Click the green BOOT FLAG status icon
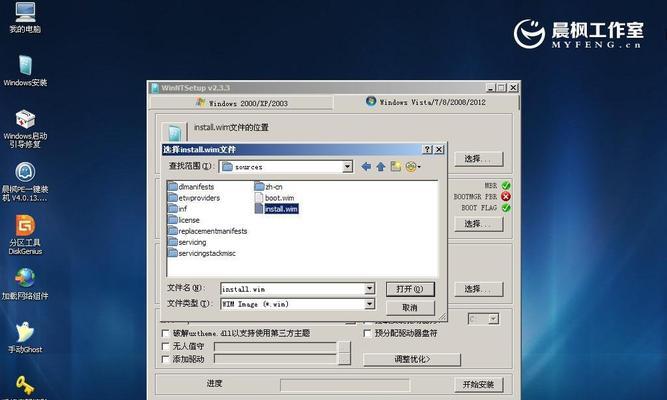667x400 pixels. 506,208
